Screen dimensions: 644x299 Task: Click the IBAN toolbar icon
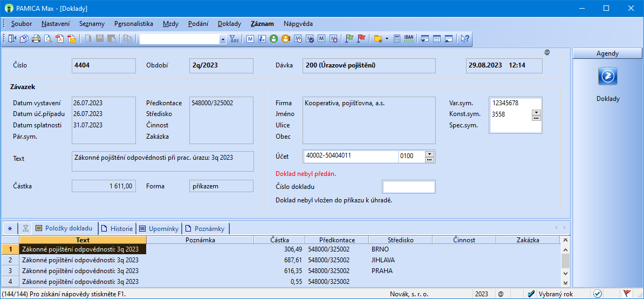pyautogui.click(x=409, y=39)
